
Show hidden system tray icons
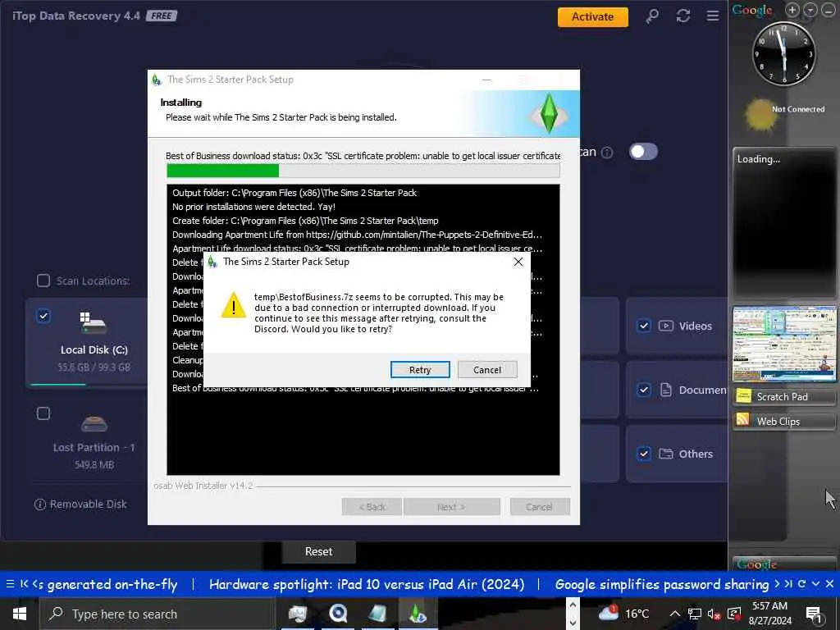[674, 614]
